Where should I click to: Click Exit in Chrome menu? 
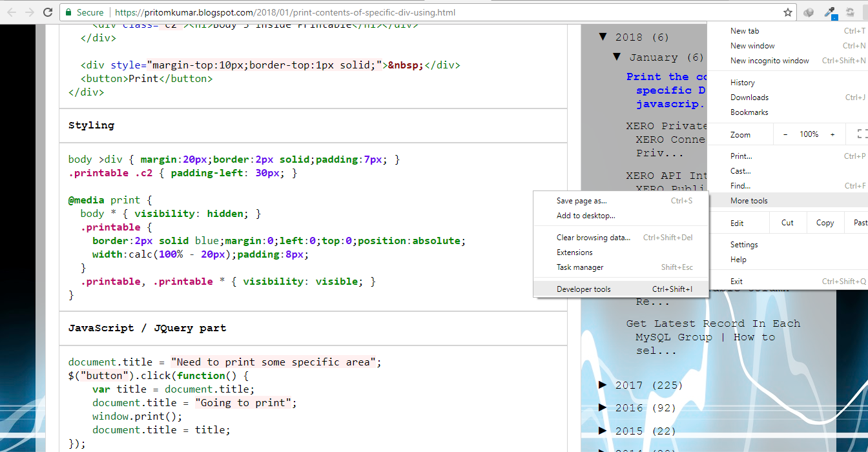tap(788, 282)
